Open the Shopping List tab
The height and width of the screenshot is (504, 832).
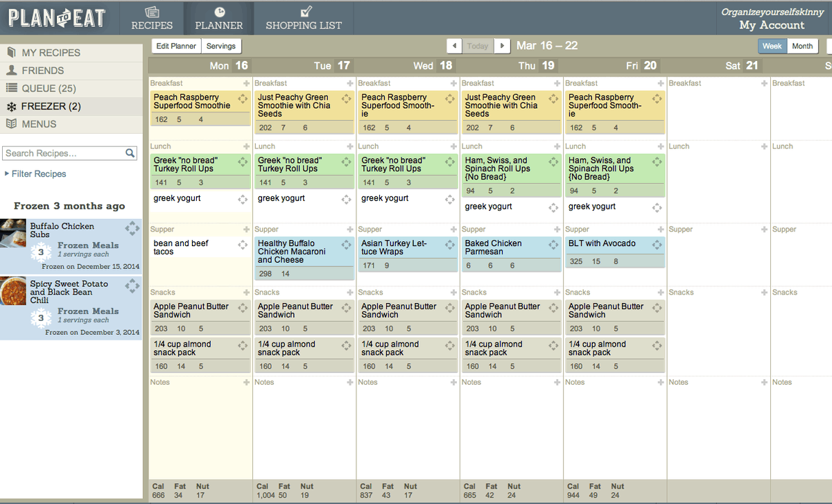pos(304,18)
